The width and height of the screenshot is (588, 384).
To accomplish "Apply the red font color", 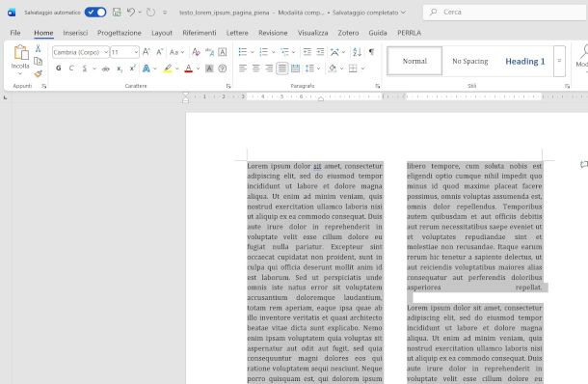I will point(189,69).
